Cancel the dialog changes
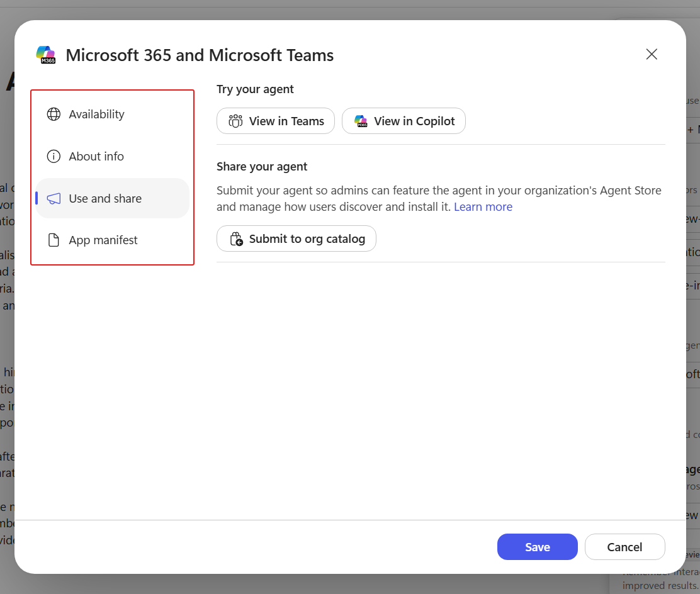 [624, 547]
